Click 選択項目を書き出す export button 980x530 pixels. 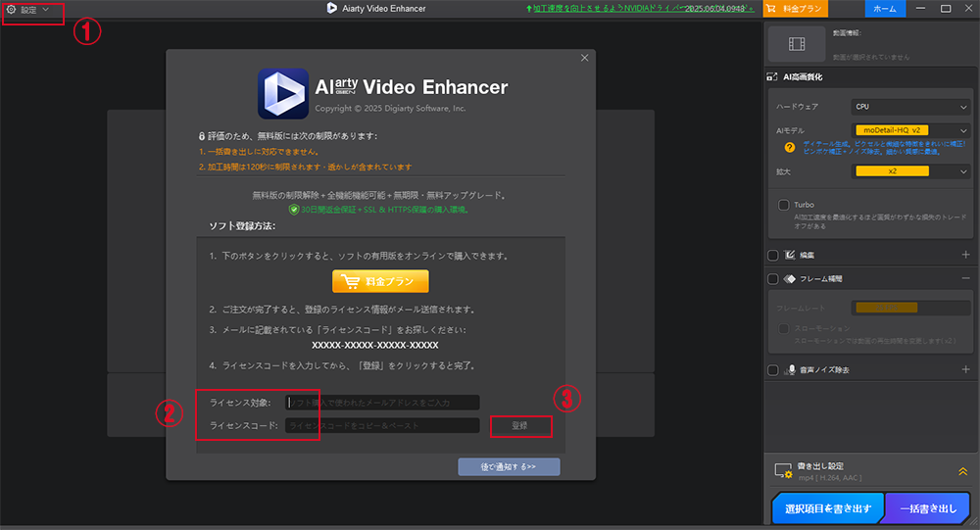pyautogui.click(x=827, y=508)
